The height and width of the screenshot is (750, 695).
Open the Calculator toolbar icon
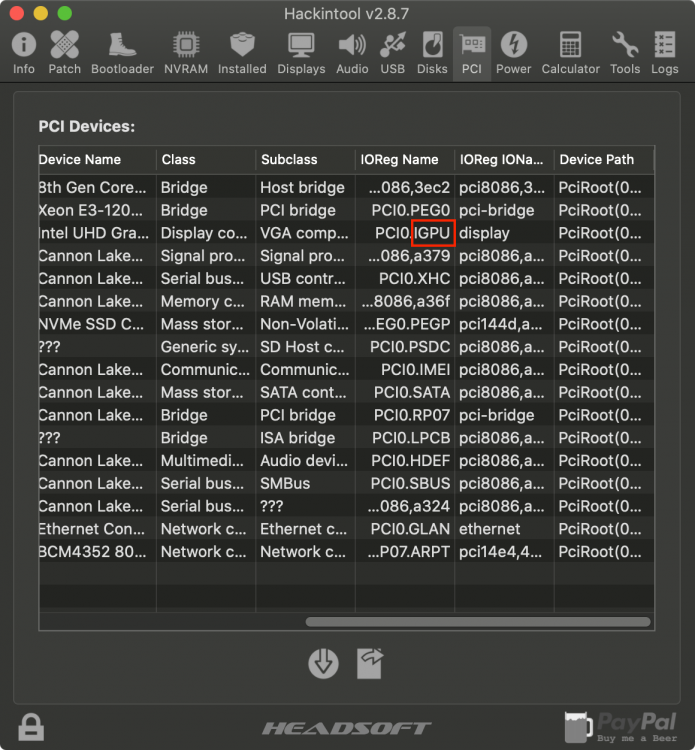(x=570, y=53)
